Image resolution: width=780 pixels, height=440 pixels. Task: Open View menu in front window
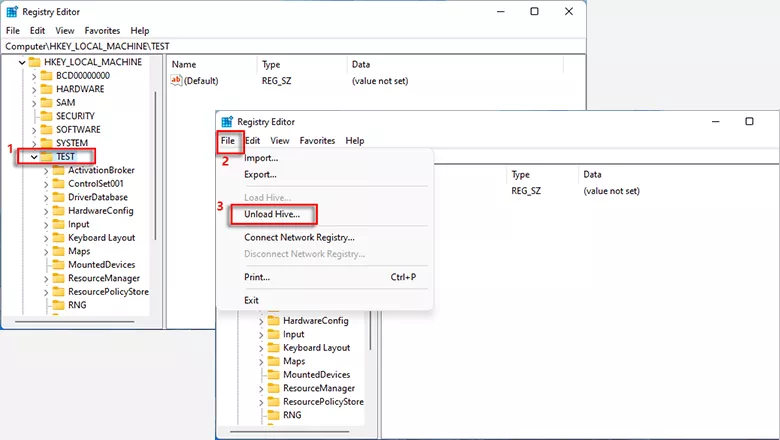coord(280,141)
